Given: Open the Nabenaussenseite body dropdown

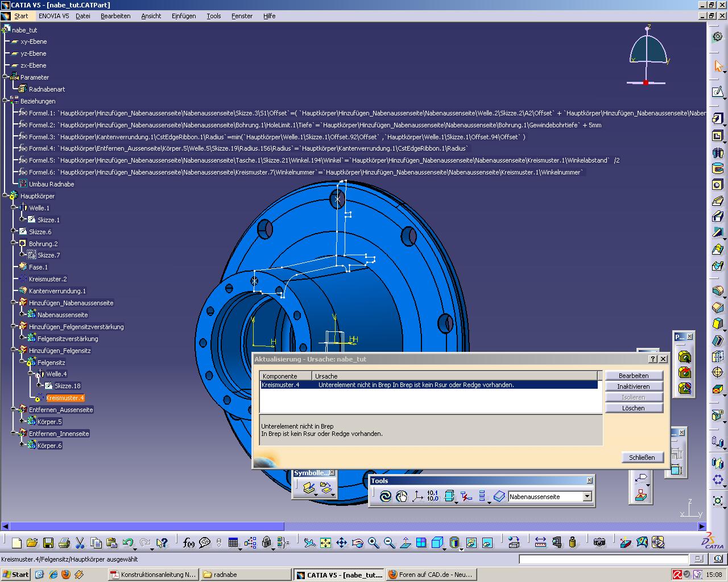Looking at the screenshot, I should [x=588, y=497].
